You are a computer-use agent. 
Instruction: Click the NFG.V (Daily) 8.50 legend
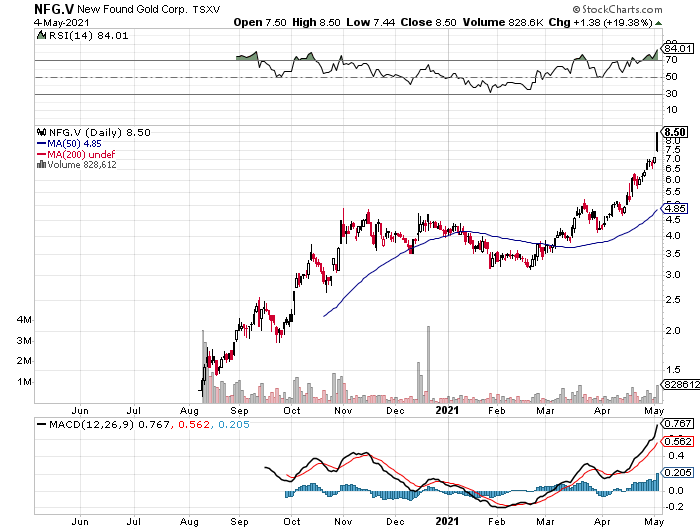click(x=100, y=132)
